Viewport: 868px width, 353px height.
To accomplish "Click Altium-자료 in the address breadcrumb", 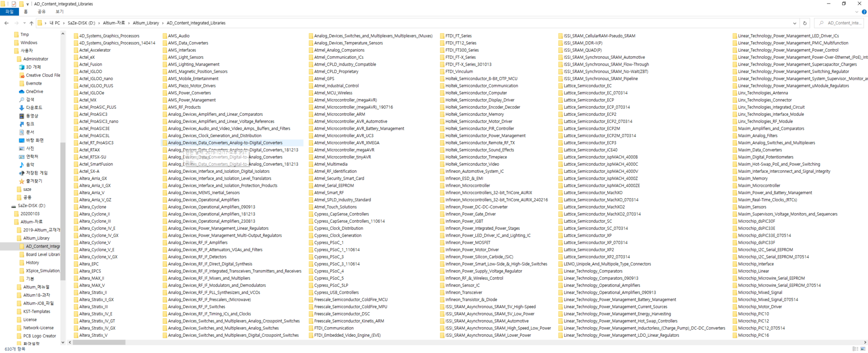I will (x=113, y=23).
